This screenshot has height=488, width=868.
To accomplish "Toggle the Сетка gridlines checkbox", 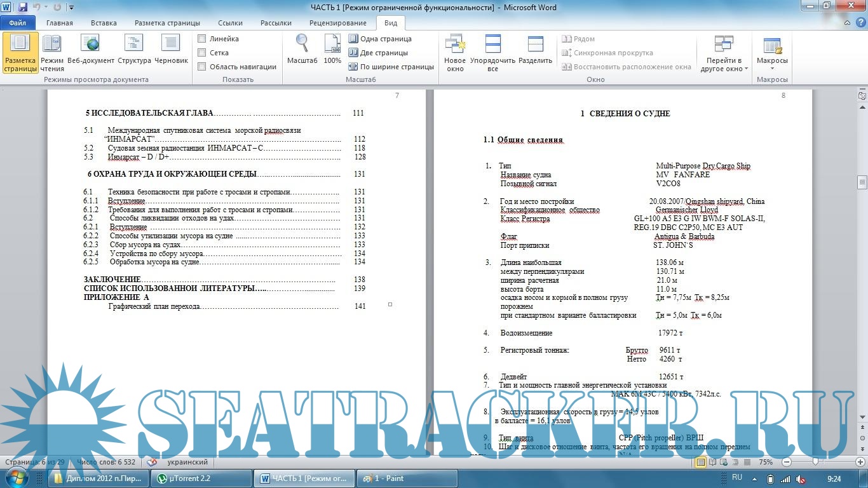I will coord(202,53).
